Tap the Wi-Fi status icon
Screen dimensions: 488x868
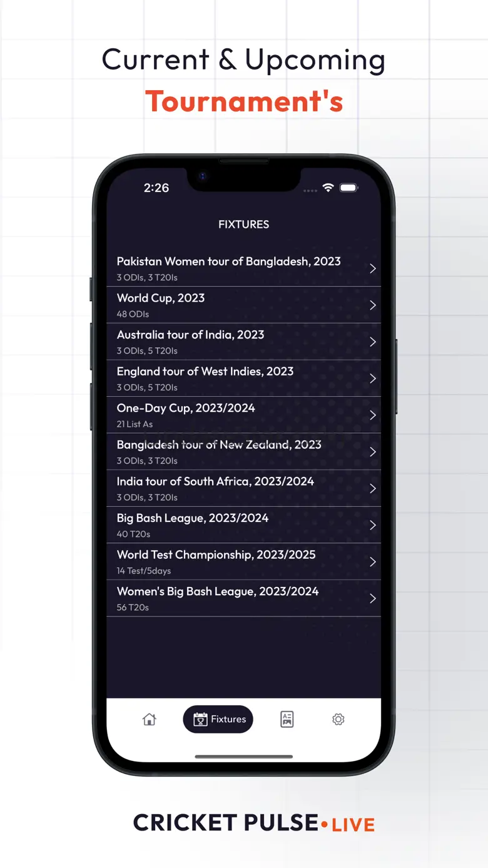pos(328,188)
